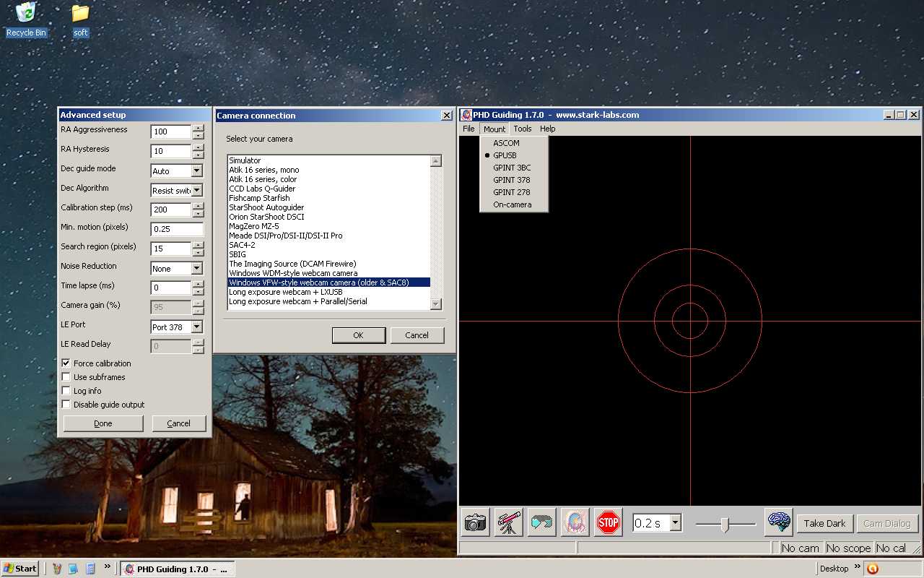Click the gamma slider thumb
The width and height of the screenshot is (924, 578).
[724, 525]
